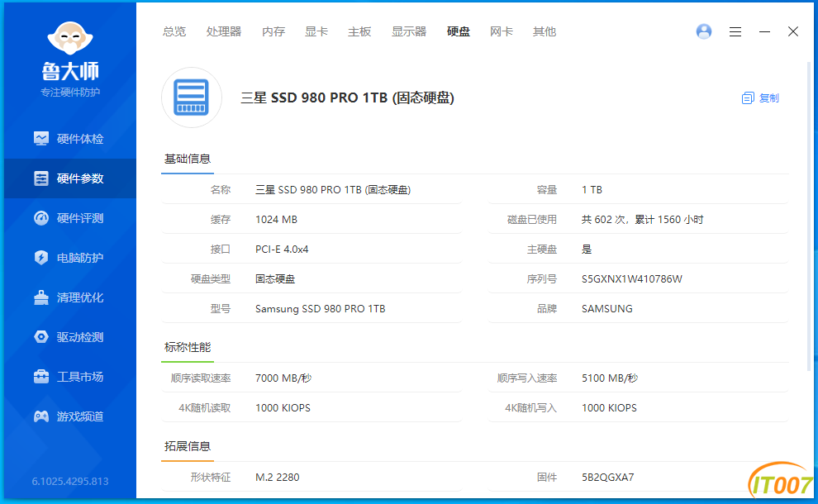Click sequential write value 5100 MB/秒

[610, 378]
